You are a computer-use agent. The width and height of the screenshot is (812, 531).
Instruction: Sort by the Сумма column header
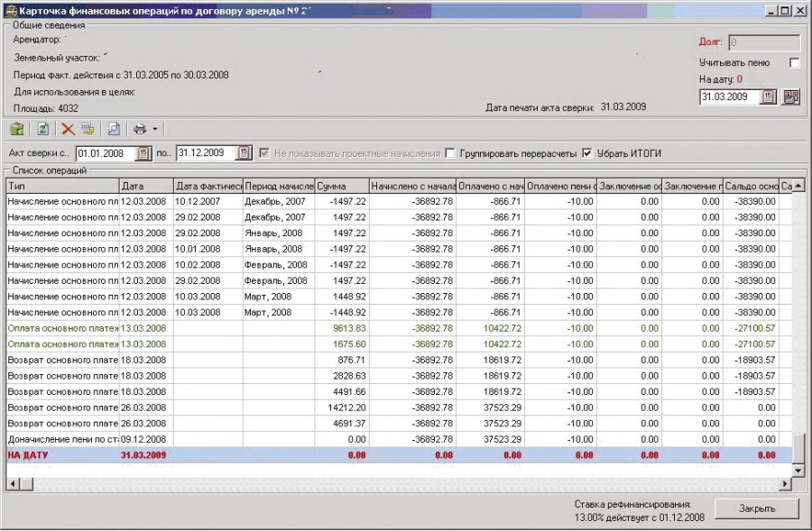(342, 186)
